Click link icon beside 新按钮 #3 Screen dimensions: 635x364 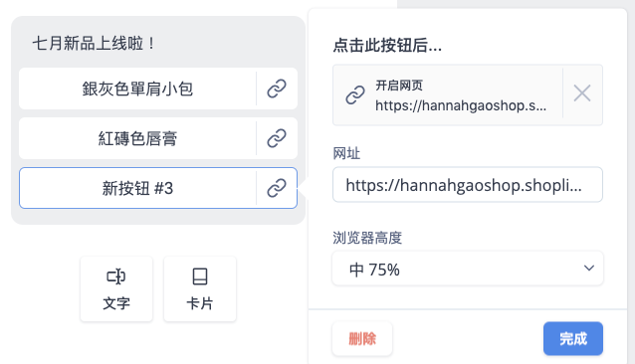pyautogui.click(x=277, y=188)
